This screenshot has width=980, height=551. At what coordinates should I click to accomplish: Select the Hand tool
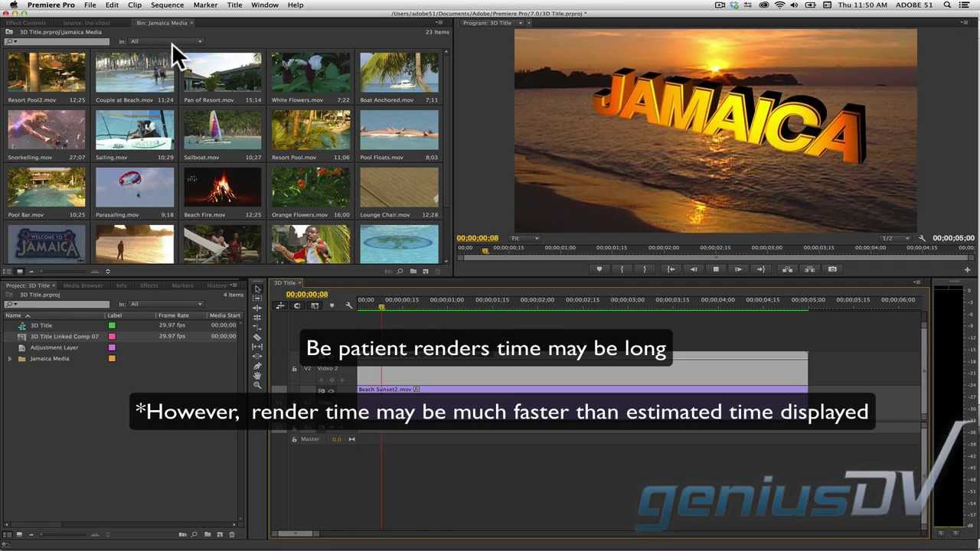point(257,376)
